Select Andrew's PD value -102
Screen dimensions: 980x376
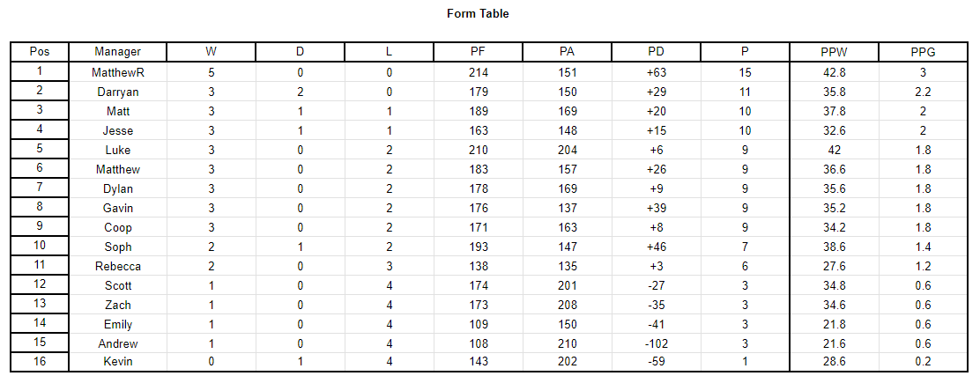click(x=657, y=343)
